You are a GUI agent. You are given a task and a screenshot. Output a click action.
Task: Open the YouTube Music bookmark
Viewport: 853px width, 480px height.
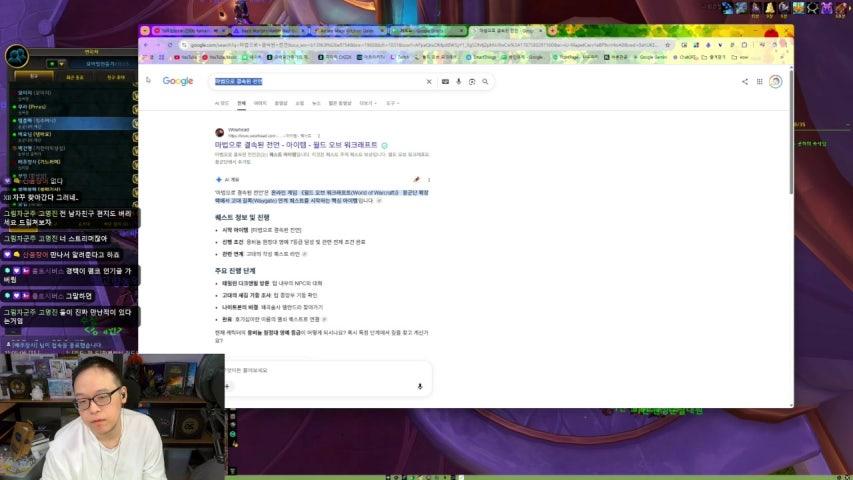220,57
